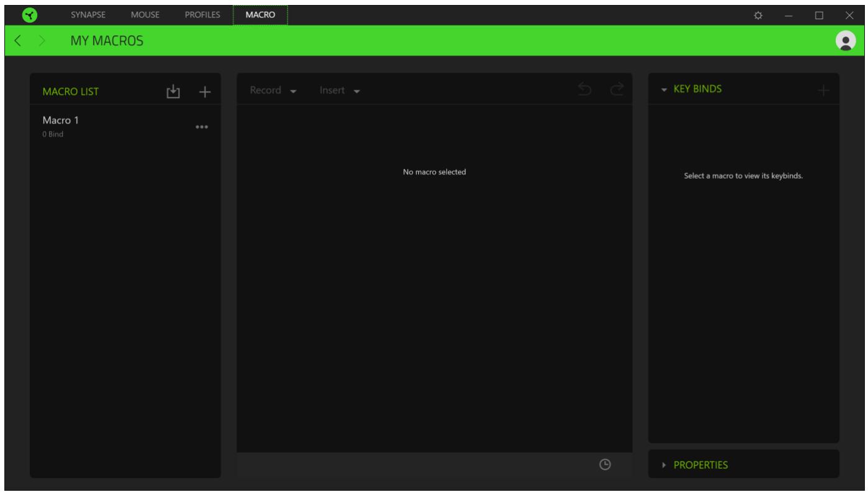Switch to the Mouse tab
The height and width of the screenshot is (492, 868).
[x=145, y=15]
